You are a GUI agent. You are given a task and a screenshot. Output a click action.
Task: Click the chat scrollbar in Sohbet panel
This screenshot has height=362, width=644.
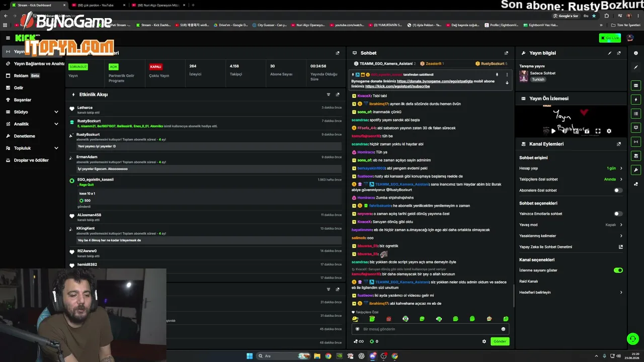coord(513,297)
